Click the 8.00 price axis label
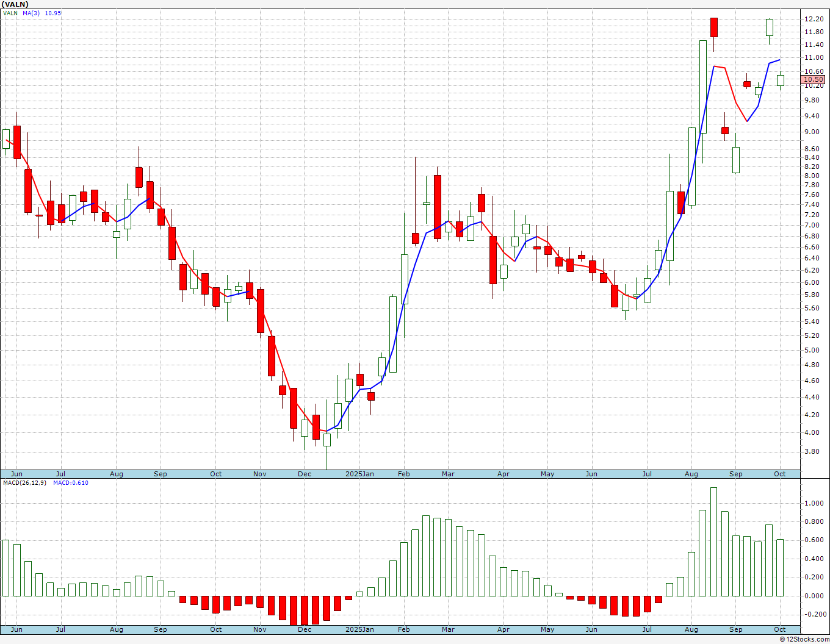The image size is (830, 644). [x=812, y=176]
